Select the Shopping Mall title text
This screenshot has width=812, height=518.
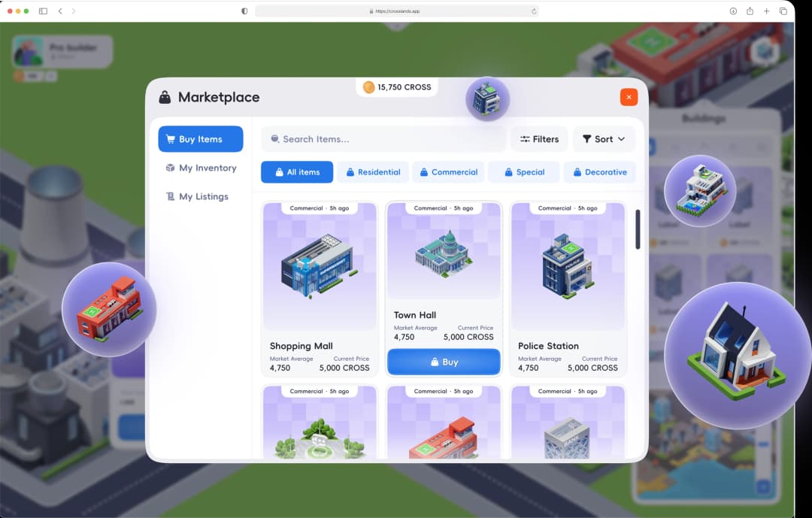pyautogui.click(x=301, y=346)
